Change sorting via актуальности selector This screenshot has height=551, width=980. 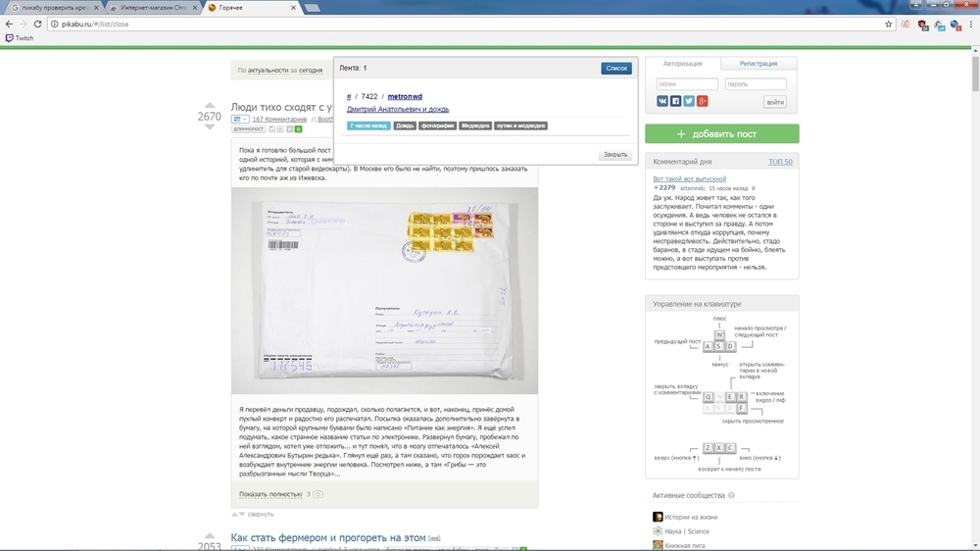click(x=268, y=70)
